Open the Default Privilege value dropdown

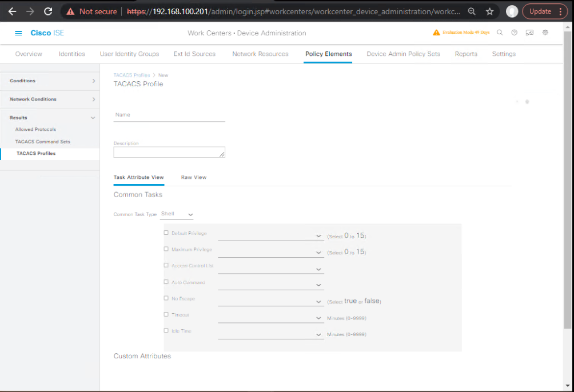(271, 236)
